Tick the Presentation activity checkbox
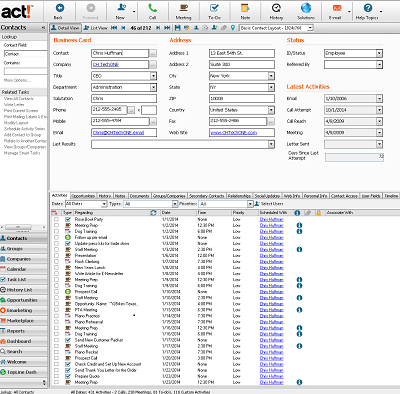Screen dimensions: 400x394 (x=56, y=255)
